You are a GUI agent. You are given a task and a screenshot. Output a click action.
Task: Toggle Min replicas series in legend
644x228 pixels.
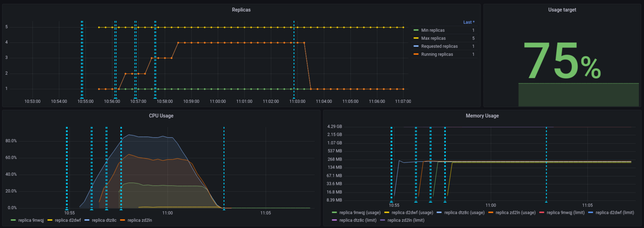(x=432, y=30)
